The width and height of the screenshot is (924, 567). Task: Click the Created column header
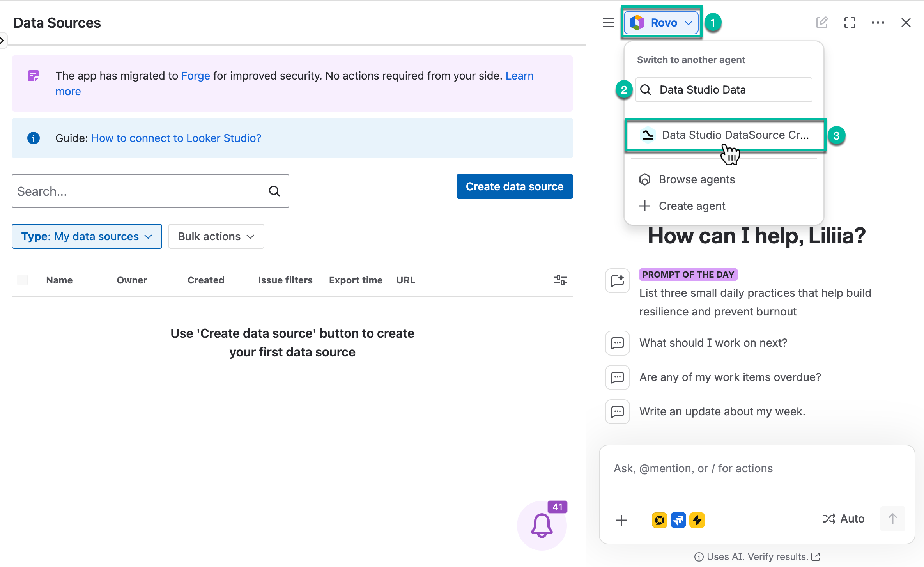click(206, 280)
